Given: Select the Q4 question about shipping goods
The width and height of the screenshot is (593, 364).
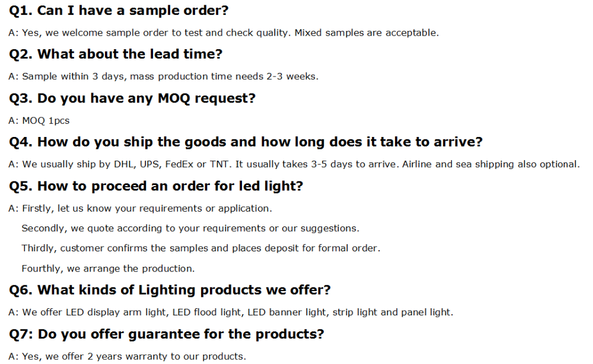Looking at the screenshot, I should click(246, 142).
